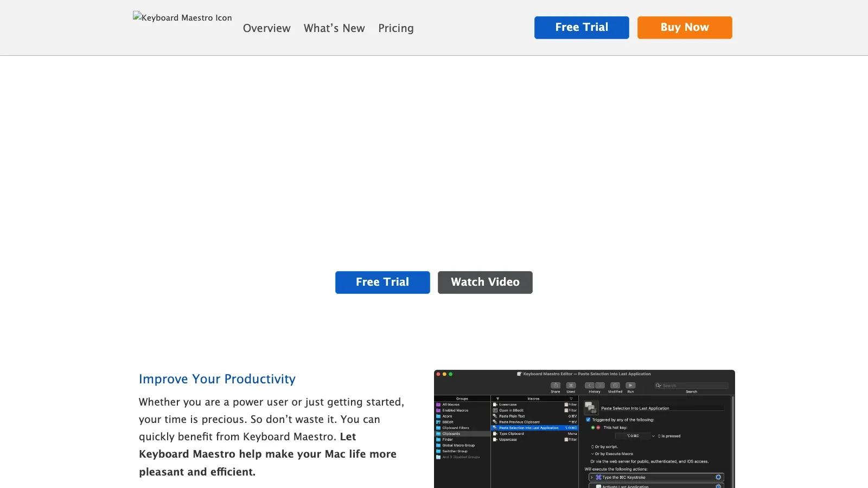Image resolution: width=868 pixels, height=488 pixels.
Task: Click the Free Trial button beside Watch Video
Action: [x=382, y=282]
